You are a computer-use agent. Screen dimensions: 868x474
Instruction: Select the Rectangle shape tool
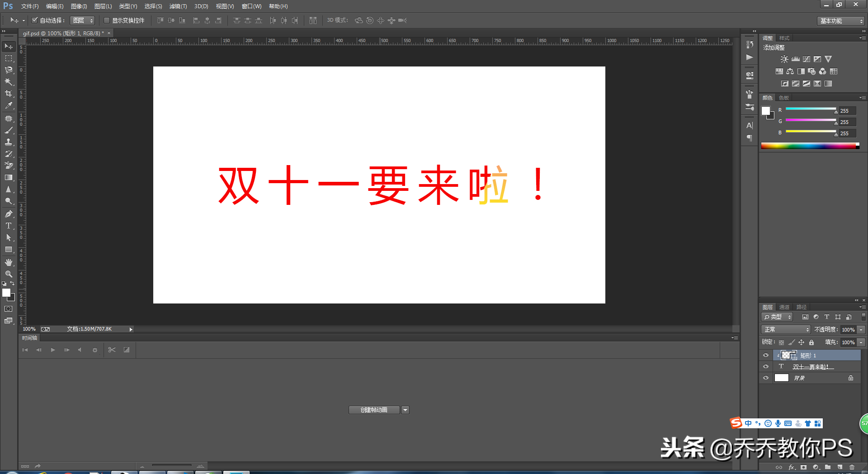[x=9, y=249]
